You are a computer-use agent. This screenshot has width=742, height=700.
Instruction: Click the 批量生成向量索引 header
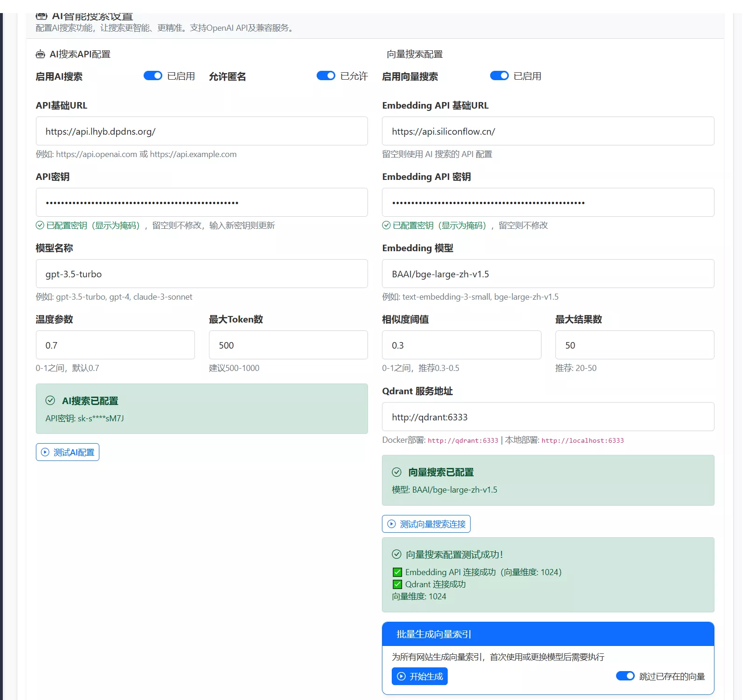click(x=548, y=634)
